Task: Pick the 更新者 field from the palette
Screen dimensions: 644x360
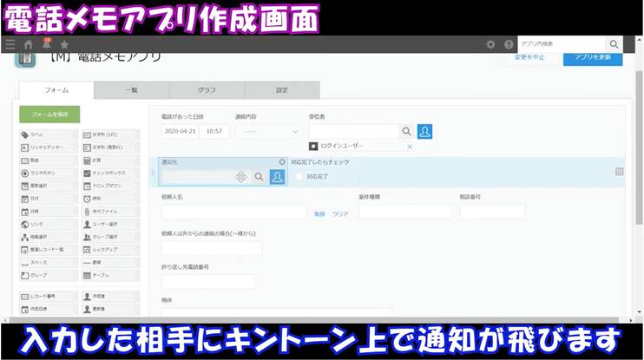Action: click(x=110, y=309)
